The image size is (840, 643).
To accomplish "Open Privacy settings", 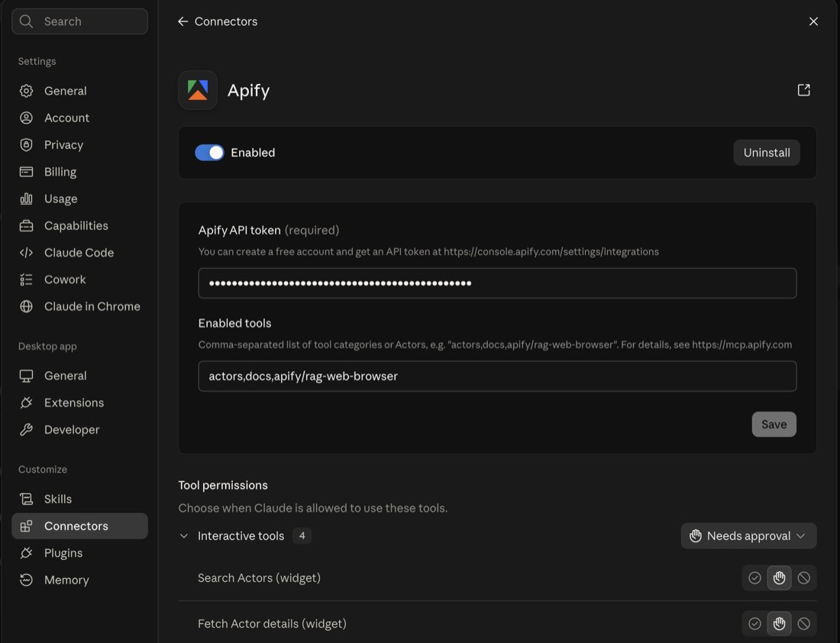I will [80, 144].
